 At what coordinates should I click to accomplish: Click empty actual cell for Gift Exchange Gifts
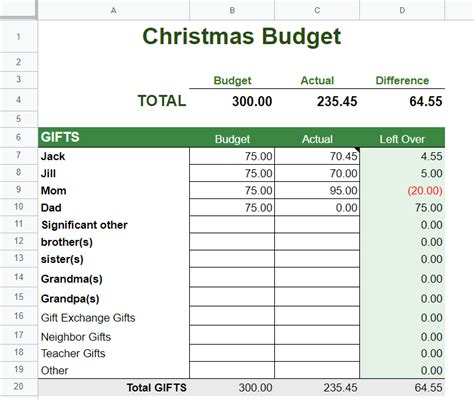tap(317, 316)
